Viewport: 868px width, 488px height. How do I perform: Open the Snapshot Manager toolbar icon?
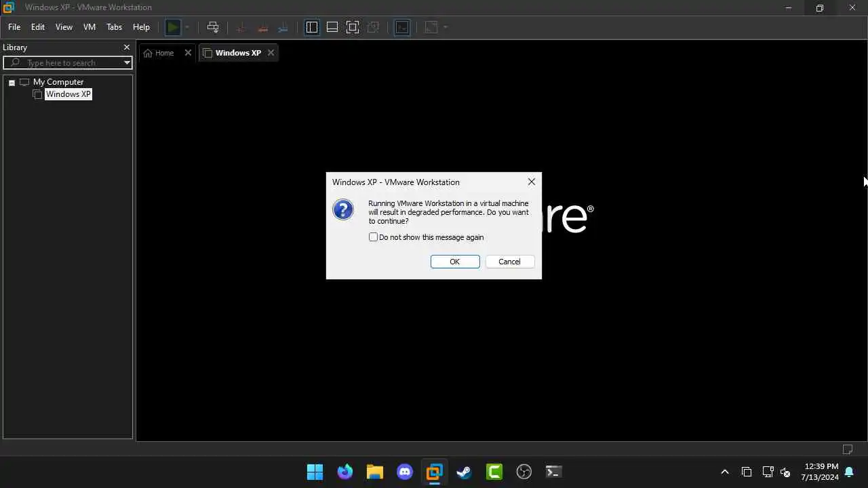[283, 27]
